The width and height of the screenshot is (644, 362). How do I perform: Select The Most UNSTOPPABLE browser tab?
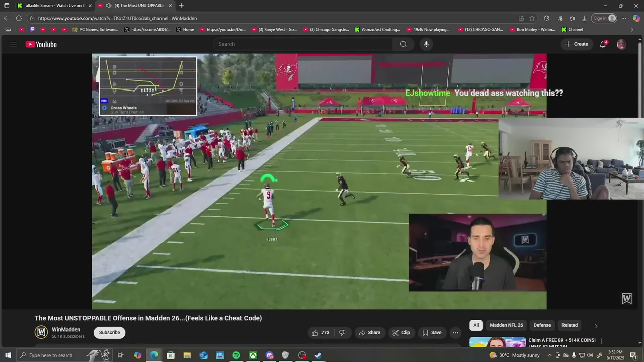coord(134,6)
